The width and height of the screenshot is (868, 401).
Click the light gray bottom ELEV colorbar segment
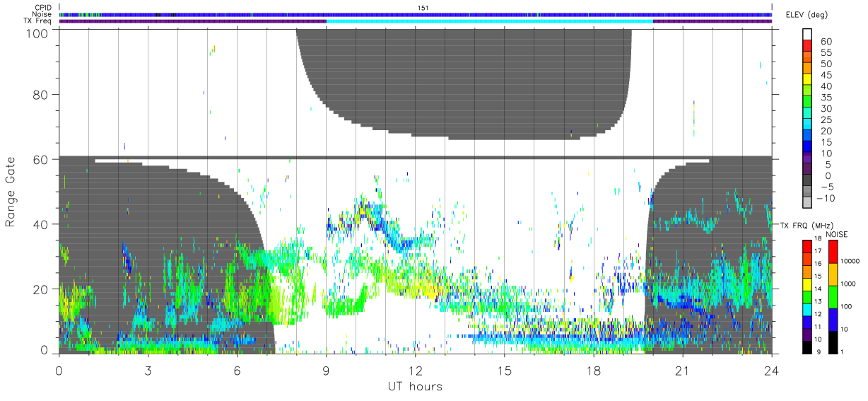tap(808, 202)
